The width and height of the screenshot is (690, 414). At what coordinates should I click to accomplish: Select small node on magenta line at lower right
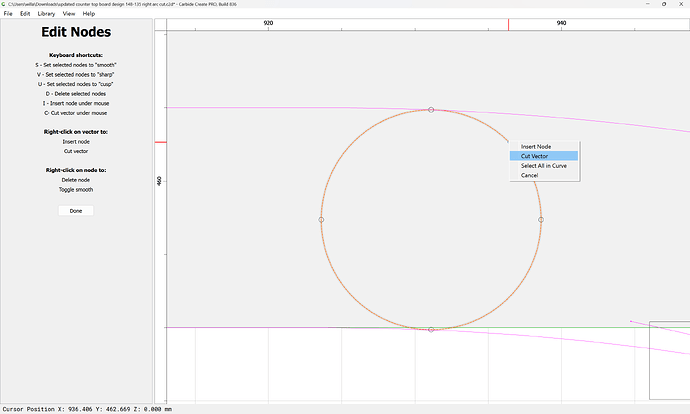pos(631,322)
